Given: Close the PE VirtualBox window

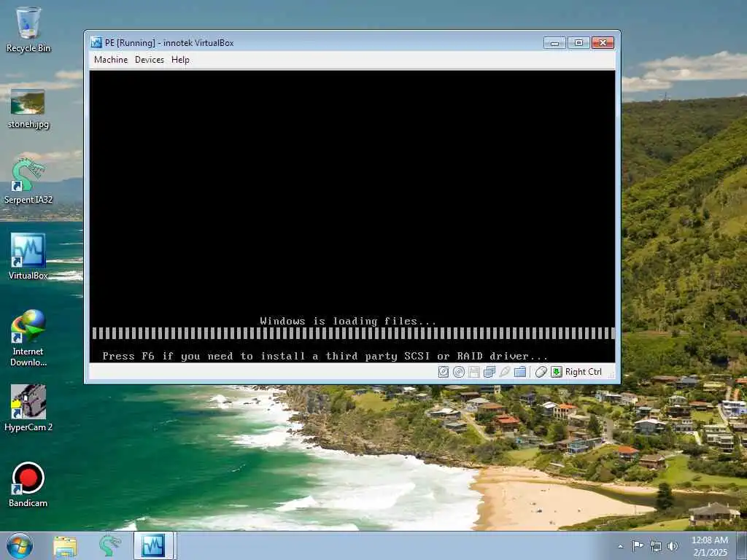Looking at the screenshot, I should coord(603,43).
